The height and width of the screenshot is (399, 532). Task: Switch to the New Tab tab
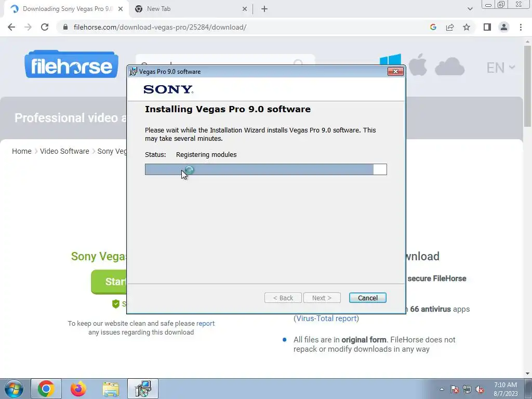point(191,9)
